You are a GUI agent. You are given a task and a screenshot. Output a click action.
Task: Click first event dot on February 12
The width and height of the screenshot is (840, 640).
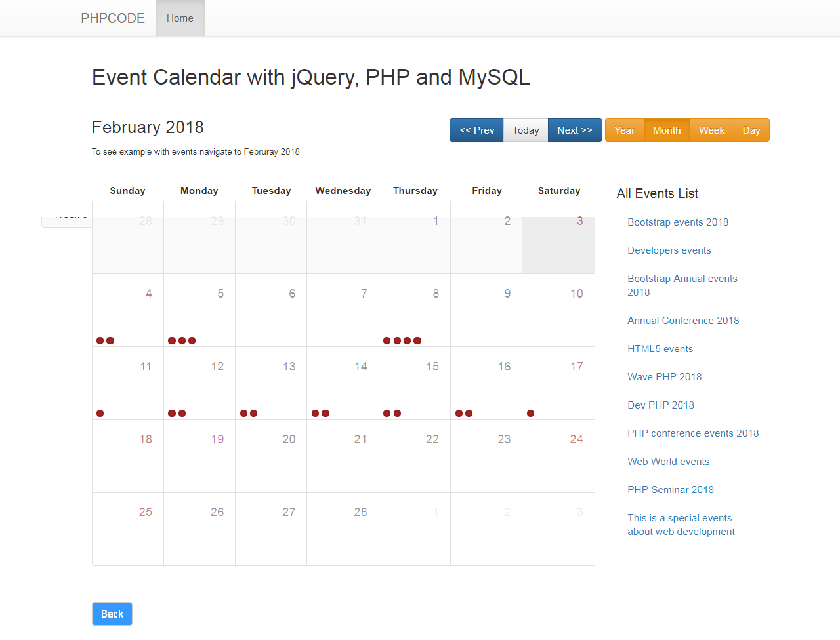pyautogui.click(x=172, y=413)
